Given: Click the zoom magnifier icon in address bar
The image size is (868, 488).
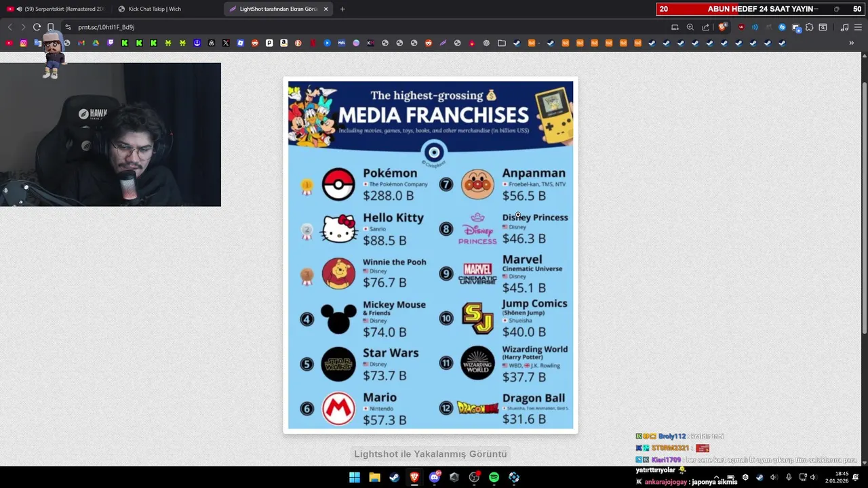Looking at the screenshot, I should click(x=690, y=27).
